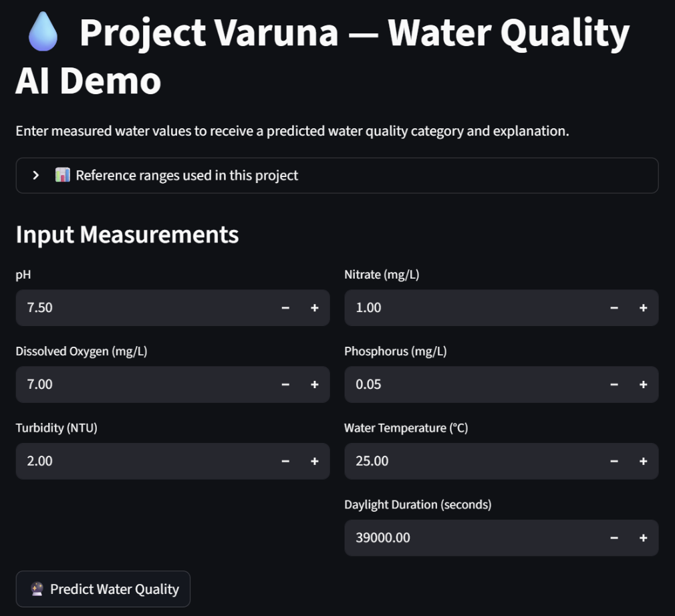Increase Turbidity with plus stepper

314,462
